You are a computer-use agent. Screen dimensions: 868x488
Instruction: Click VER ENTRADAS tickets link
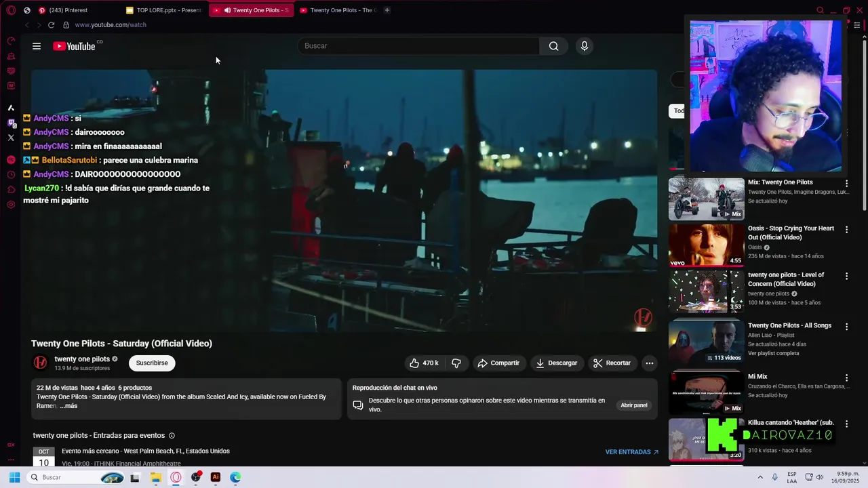click(632, 452)
